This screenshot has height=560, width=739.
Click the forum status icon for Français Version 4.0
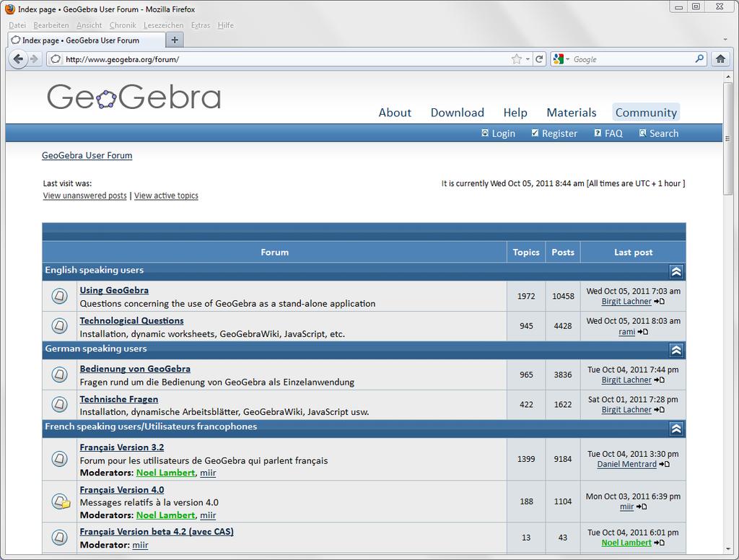pyautogui.click(x=61, y=501)
